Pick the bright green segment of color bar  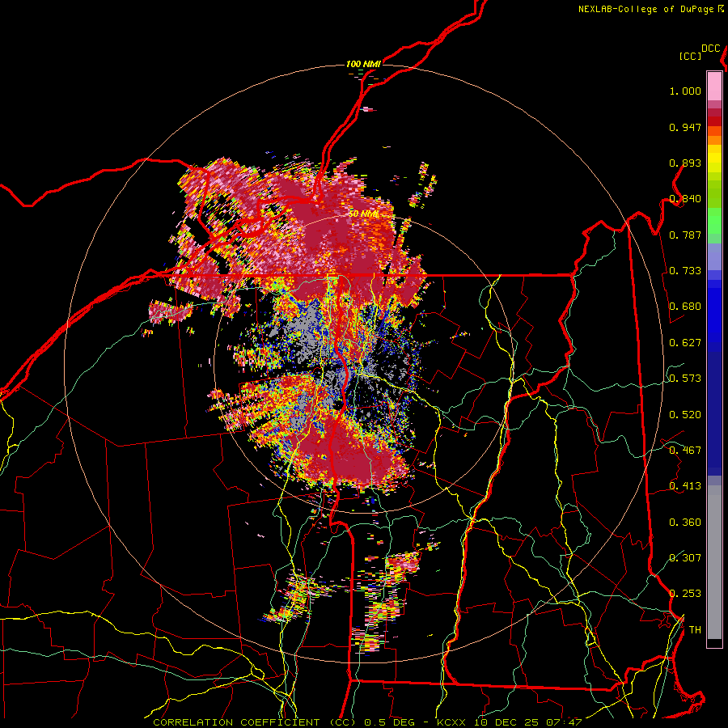[714, 221]
